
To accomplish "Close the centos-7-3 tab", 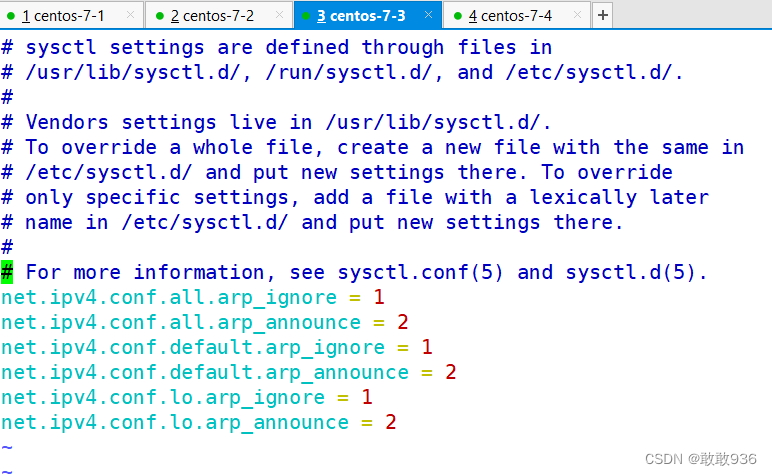I will (x=428, y=15).
